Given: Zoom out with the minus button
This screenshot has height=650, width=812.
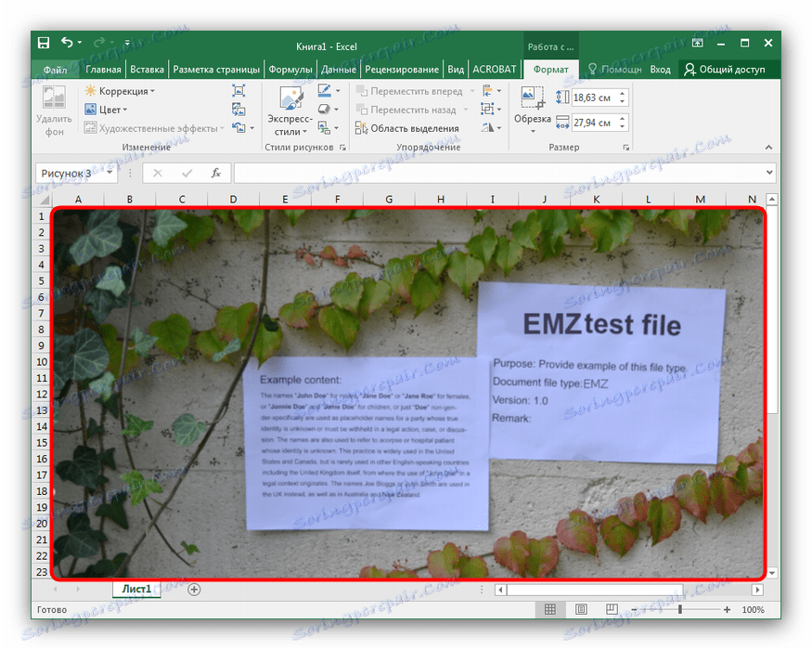Looking at the screenshot, I should pyautogui.click(x=635, y=609).
